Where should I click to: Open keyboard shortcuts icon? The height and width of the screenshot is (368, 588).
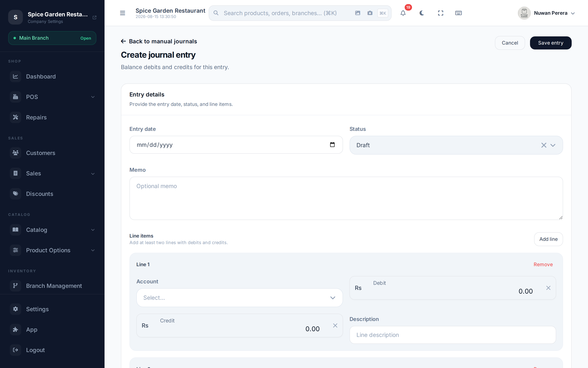[459, 13]
